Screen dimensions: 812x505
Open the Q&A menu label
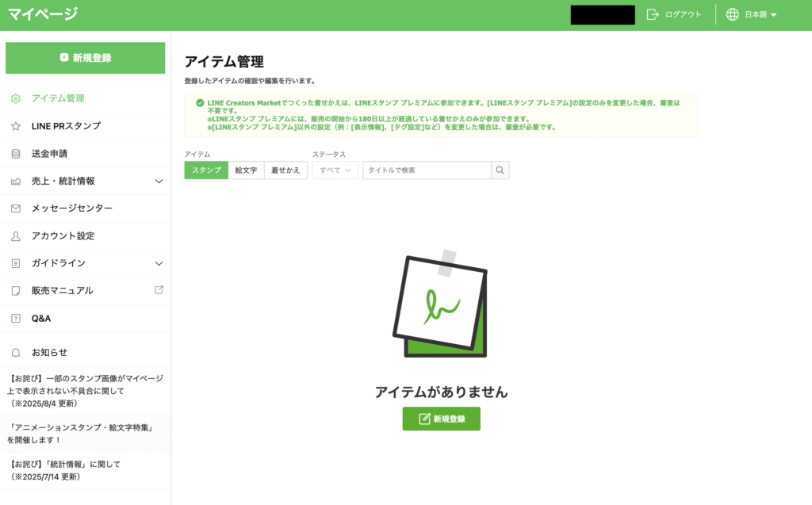pos(41,319)
